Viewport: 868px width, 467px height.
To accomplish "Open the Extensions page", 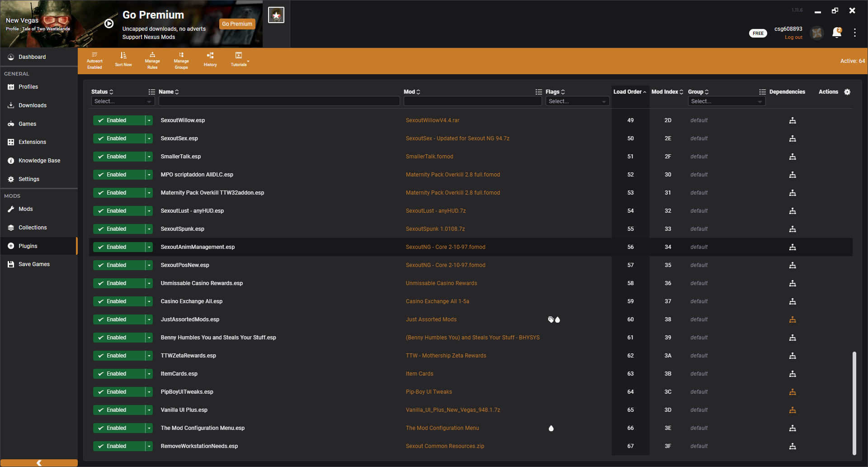I will pyautogui.click(x=39, y=142).
